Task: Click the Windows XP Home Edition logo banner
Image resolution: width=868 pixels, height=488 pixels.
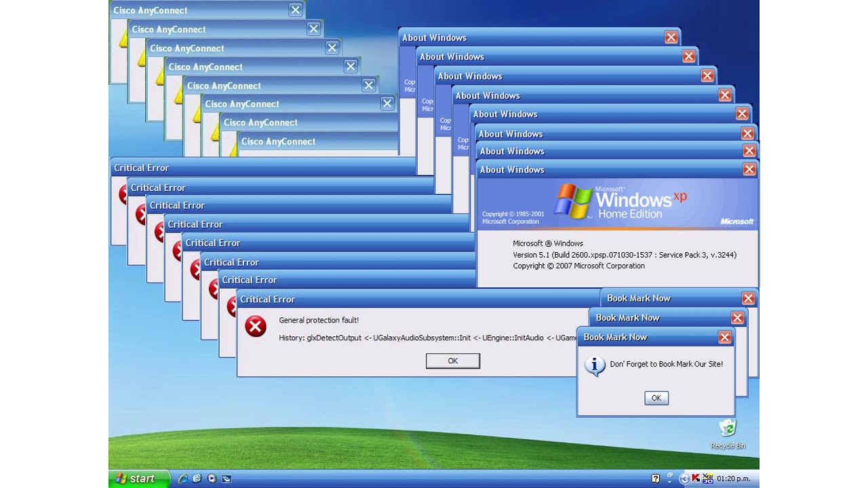Action: pos(617,204)
